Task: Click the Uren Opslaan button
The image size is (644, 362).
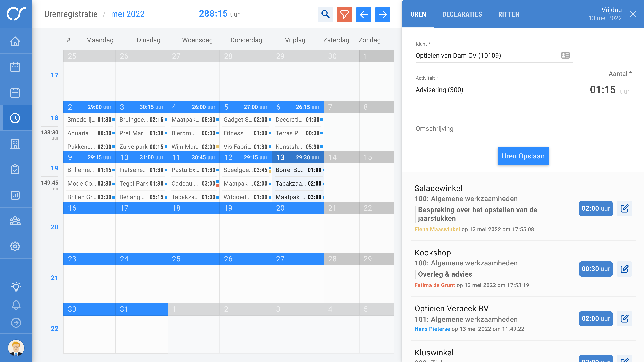Action: point(523,156)
